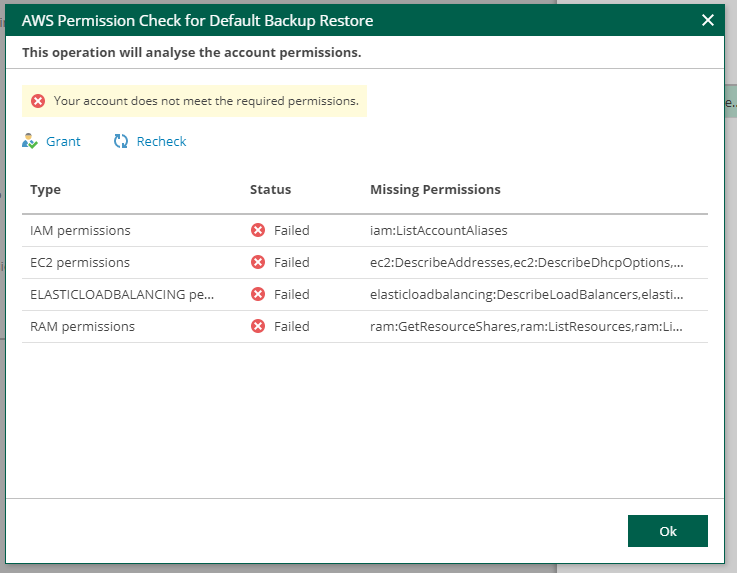The width and height of the screenshot is (737, 573).
Task: Select the IAM permissions row
Action: pyautogui.click(x=365, y=230)
